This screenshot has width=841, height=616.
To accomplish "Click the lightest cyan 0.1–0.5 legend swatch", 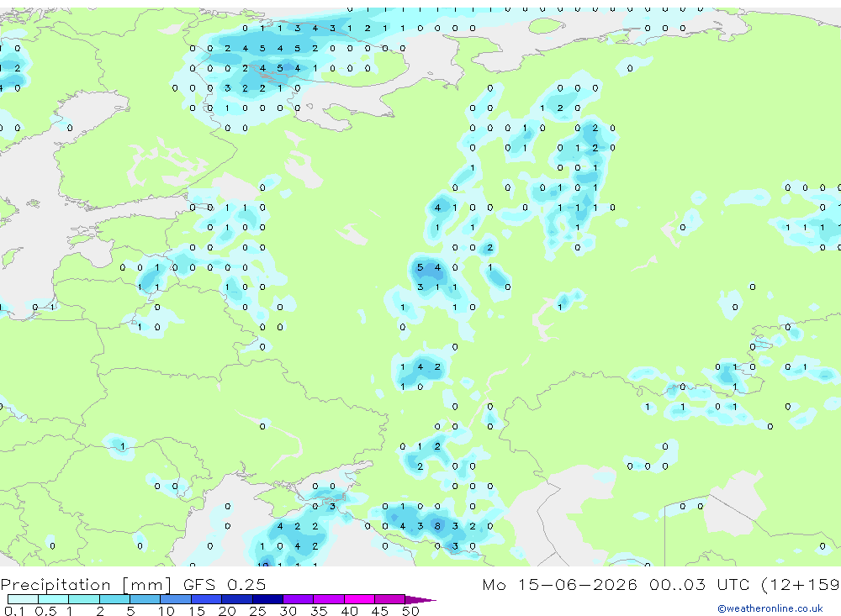I will click(23, 599).
